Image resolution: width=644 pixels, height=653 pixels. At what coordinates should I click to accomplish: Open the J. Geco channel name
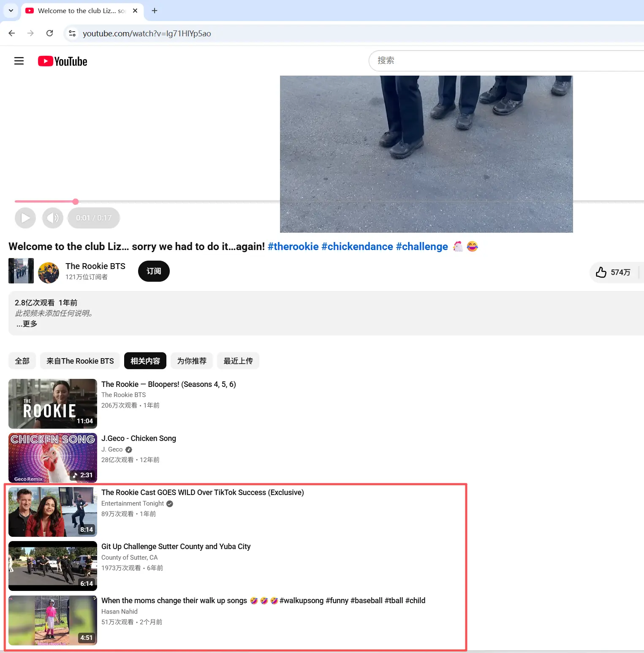pyautogui.click(x=112, y=449)
